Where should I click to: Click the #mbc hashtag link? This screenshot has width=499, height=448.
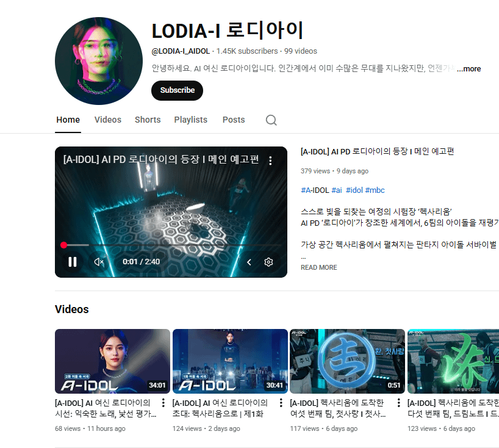(375, 190)
